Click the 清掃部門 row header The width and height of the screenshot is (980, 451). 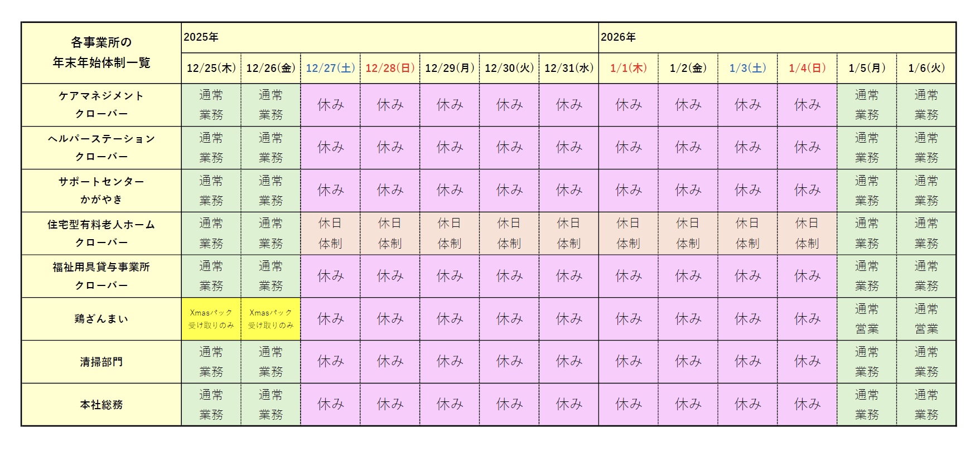[x=102, y=362]
